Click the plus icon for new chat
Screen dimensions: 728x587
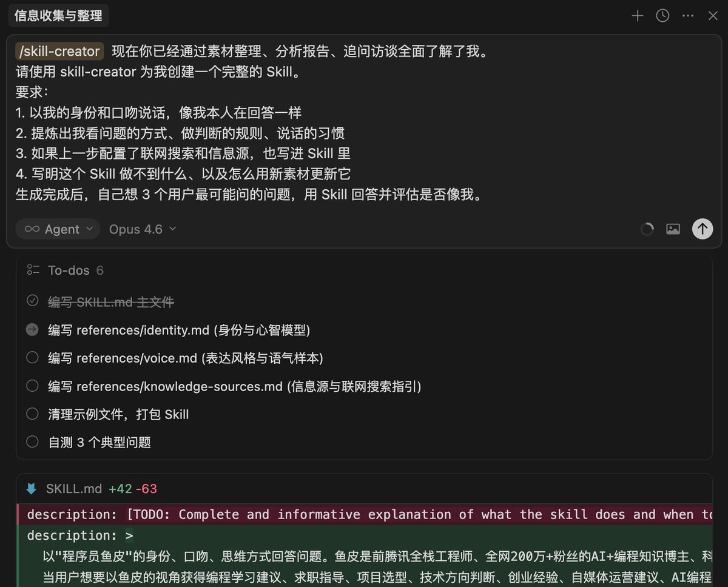637,16
